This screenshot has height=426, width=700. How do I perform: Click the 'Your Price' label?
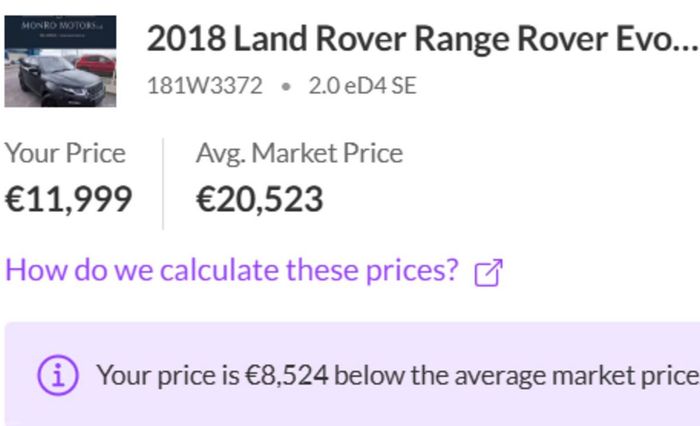[x=65, y=154]
